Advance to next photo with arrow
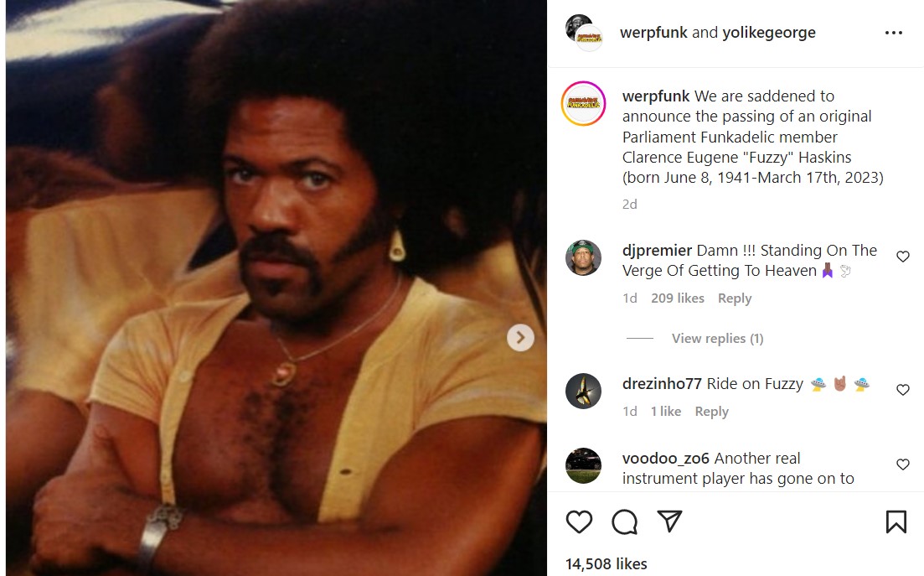This screenshot has height=576, width=924. (x=520, y=337)
